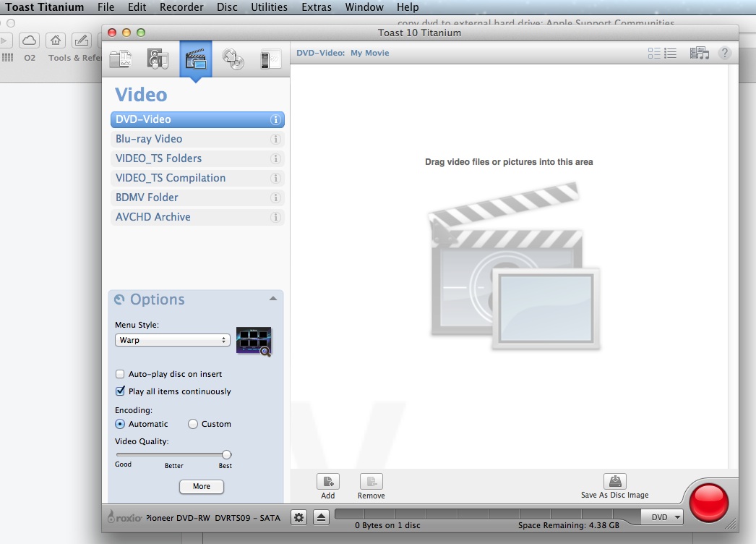Open the DVD media type dropdown
Viewport: 756px width, 544px height.
661,517
